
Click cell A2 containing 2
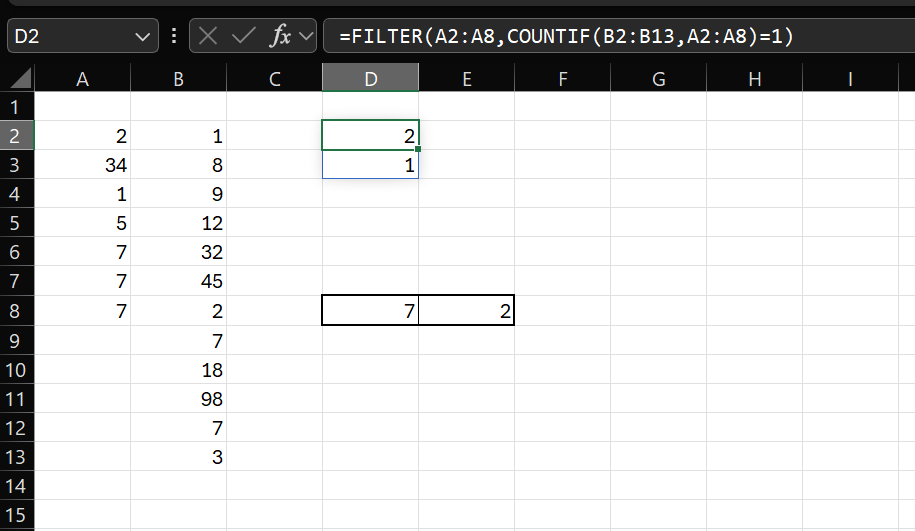[x=82, y=135]
